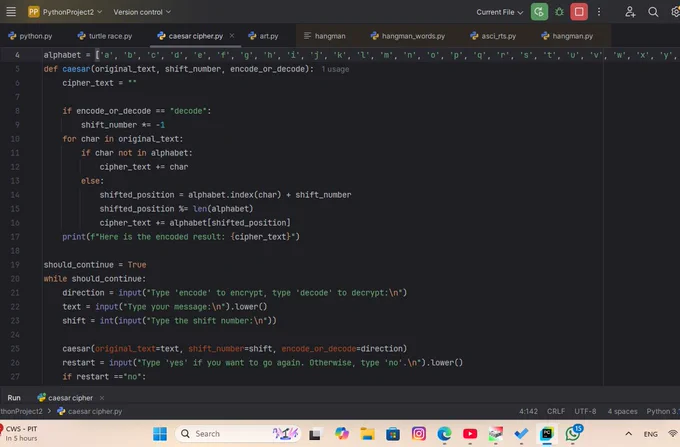Start the Debug bug icon

pyautogui.click(x=559, y=12)
